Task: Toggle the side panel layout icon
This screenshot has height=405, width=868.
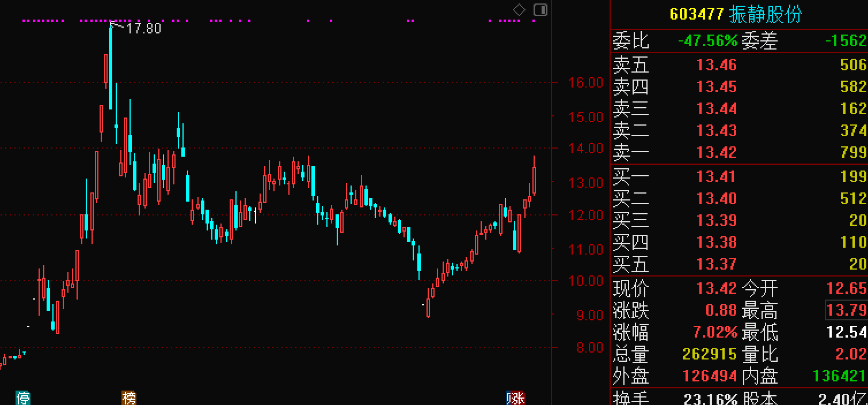Action: [540, 10]
